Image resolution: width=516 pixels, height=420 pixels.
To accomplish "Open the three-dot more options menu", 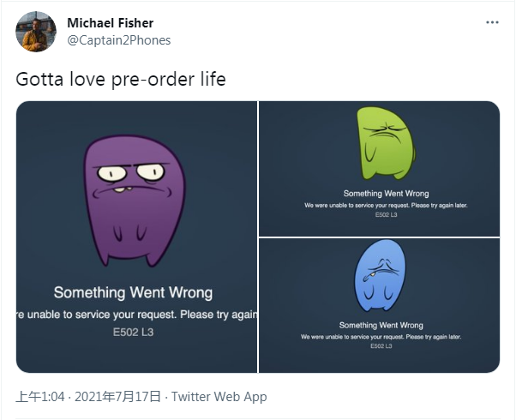I will (x=492, y=22).
